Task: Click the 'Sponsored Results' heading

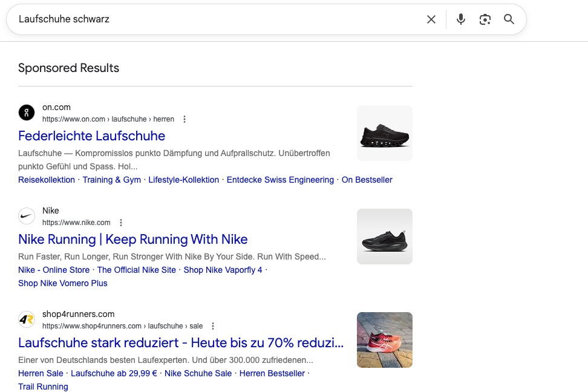Action: (68, 68)
